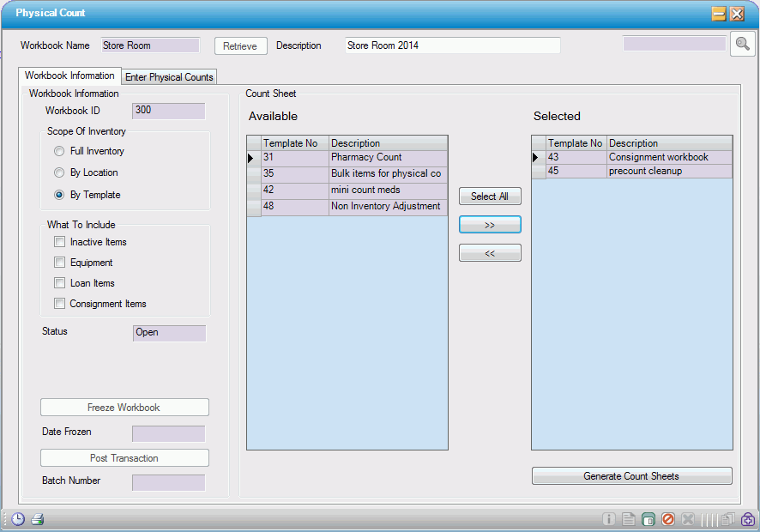Click the Description field showing Store Room 2014
The height and width of the screenshot is (532, 760).
tap(452, 45)
